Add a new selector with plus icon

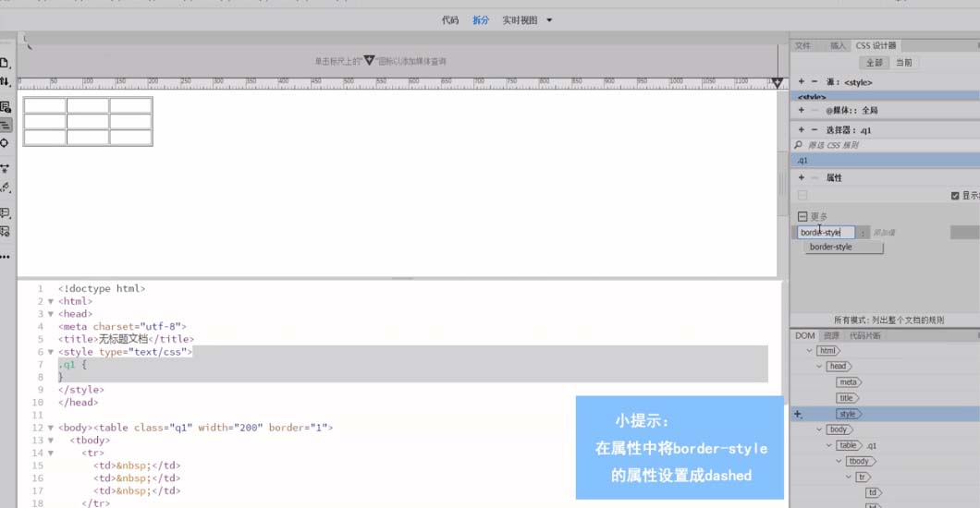pos(802,130)
